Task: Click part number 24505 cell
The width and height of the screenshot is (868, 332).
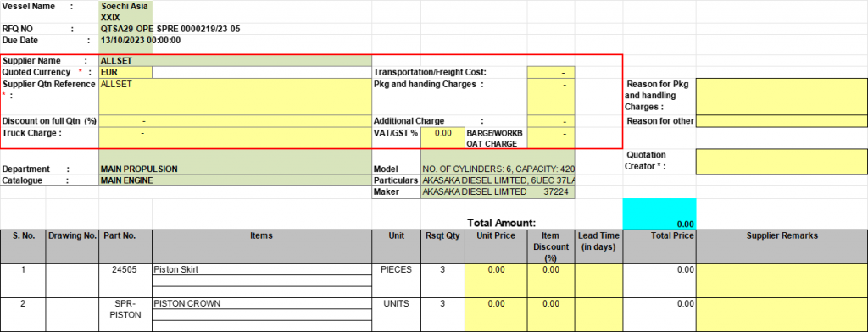Action: tap(125, 280)
